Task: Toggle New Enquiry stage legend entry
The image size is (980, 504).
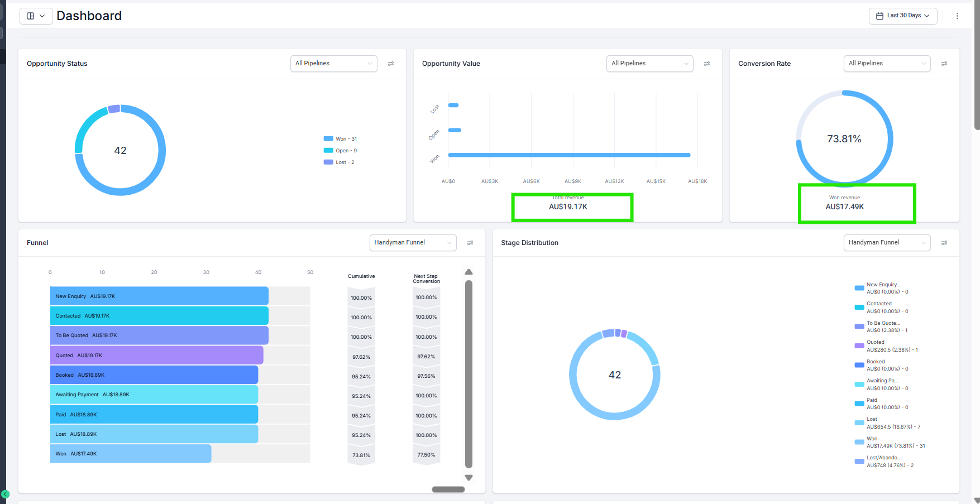Action: 882,288
